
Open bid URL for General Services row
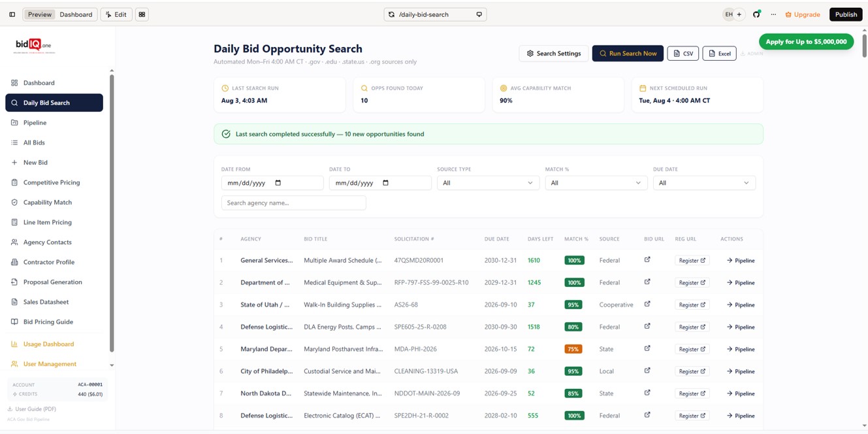647,260
